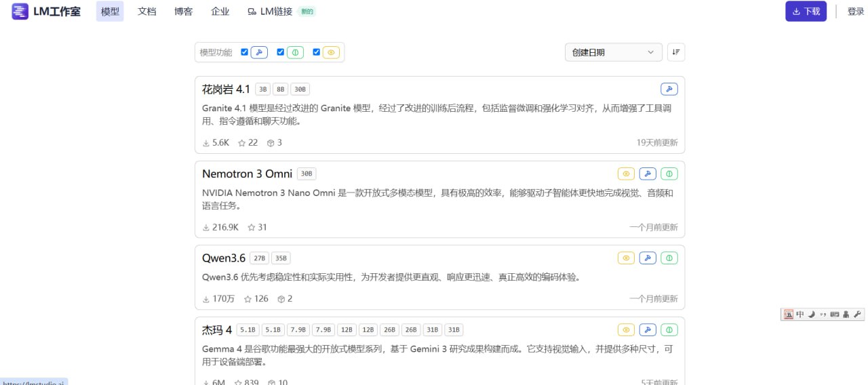The image size is (868, 385).
Task: Click the purple 下载 button
Action: 806,12
